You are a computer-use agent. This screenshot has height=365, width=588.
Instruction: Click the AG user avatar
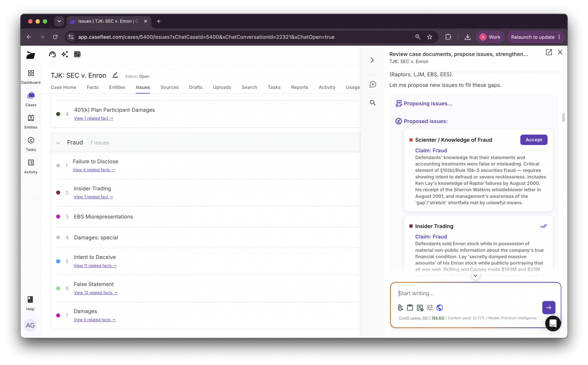[x=30, y=325]
